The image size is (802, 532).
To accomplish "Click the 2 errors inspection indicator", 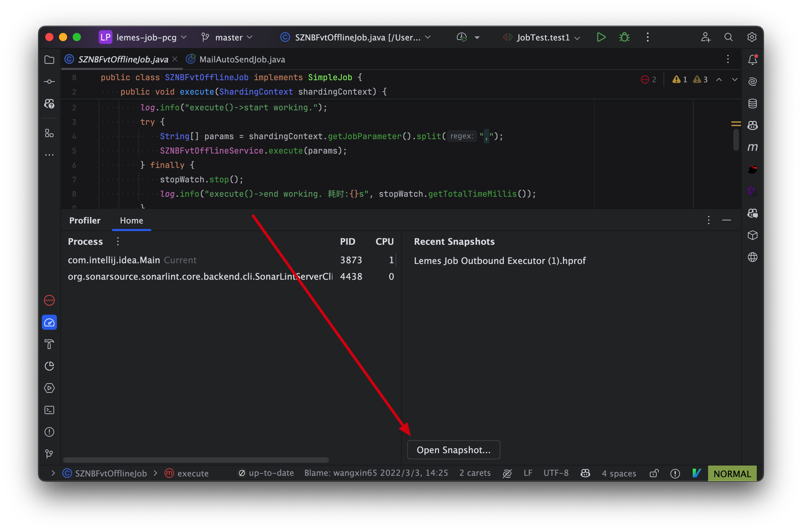I will (648, 80).
